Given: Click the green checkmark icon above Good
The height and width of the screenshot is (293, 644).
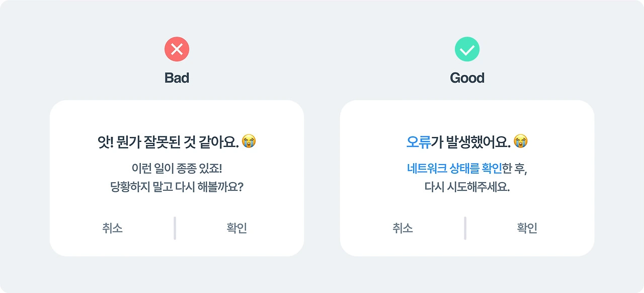Looking at the screenshot, I should pyautogui.click(x=467, y=49).
